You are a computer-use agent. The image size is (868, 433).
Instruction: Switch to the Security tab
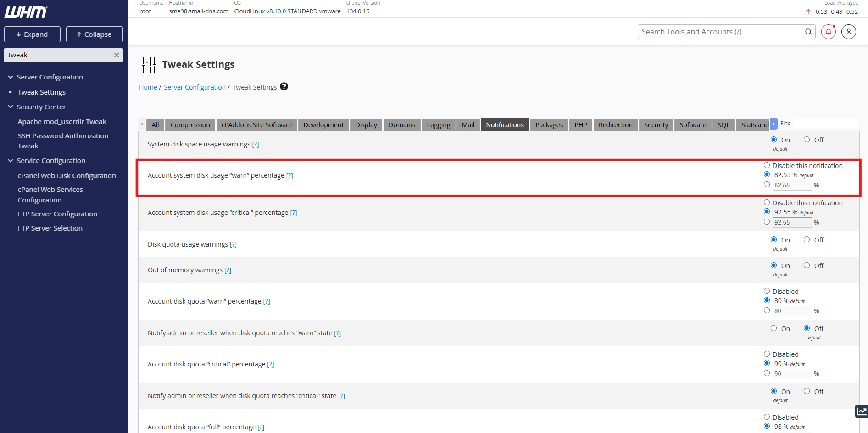pos(656,125)
